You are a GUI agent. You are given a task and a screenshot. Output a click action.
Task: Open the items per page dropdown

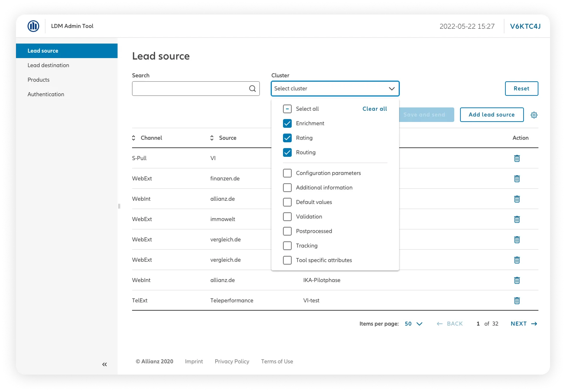pos(414,324)
